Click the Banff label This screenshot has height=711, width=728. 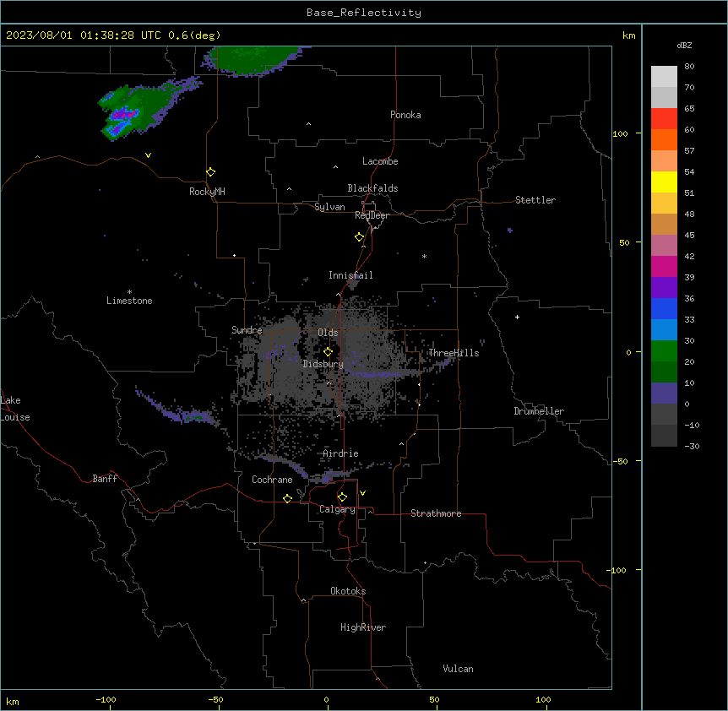(105, 479)
